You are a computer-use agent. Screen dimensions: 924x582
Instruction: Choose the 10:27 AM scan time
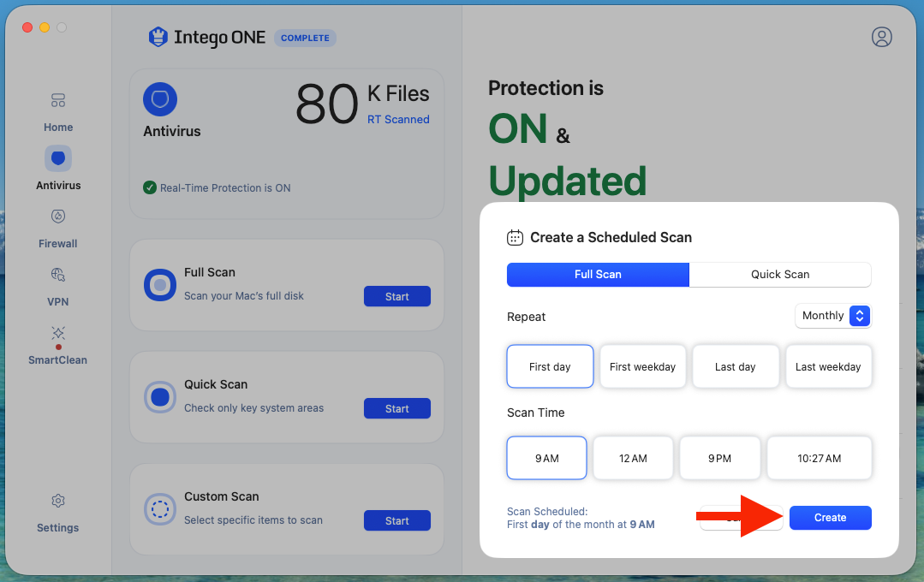(x=820, y=458)
